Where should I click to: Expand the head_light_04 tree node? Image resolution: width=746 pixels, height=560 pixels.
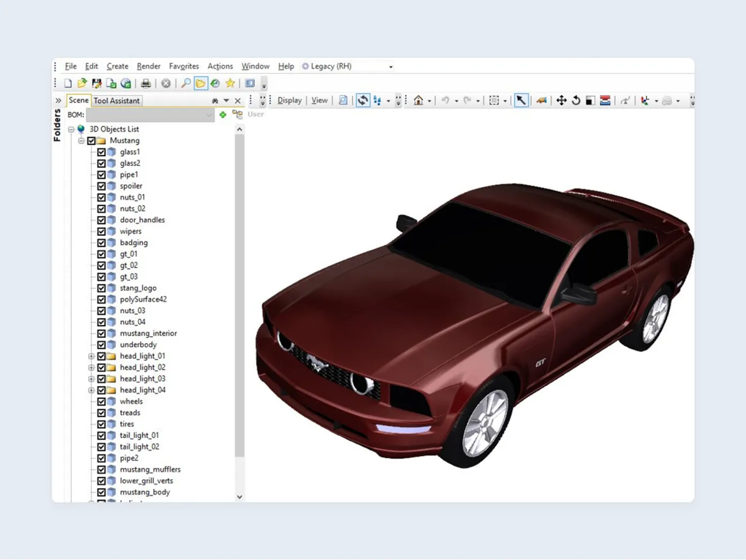91,390
